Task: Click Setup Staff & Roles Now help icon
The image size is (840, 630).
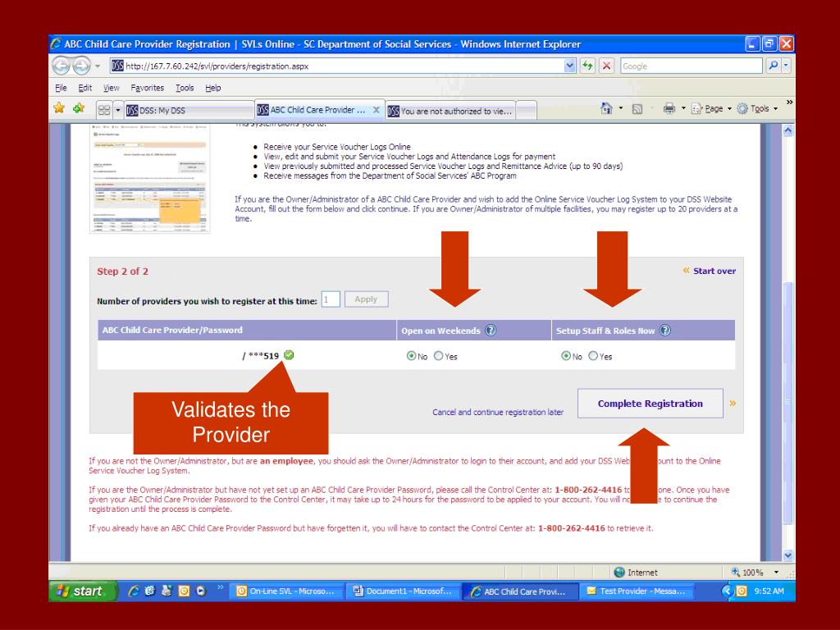Action: click(664, 330)
